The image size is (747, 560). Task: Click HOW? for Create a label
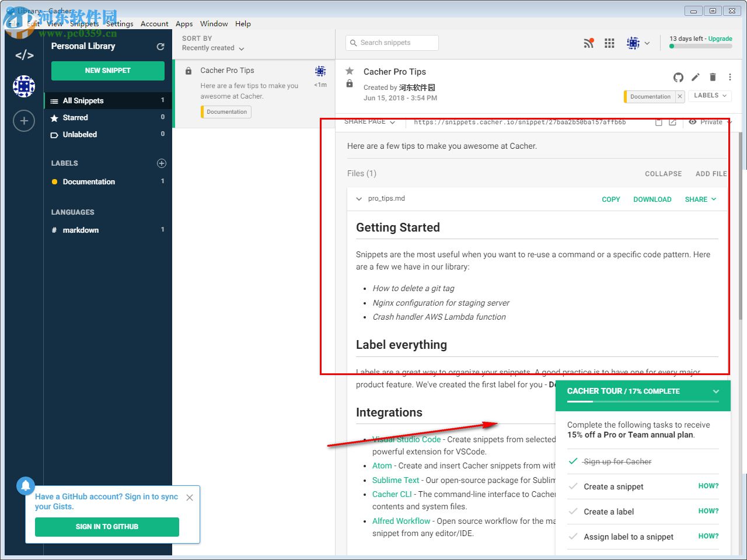pos(708,511)
